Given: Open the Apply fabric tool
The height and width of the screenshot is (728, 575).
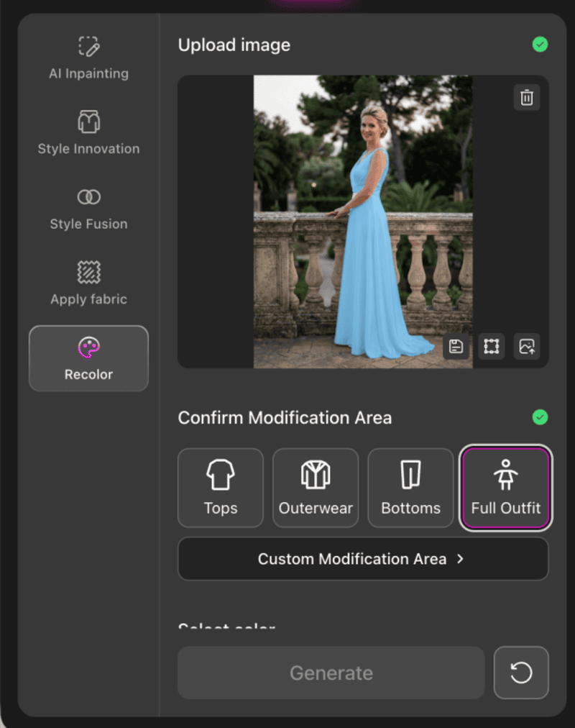Looking at the screenshot, I should tap(88, 284).
